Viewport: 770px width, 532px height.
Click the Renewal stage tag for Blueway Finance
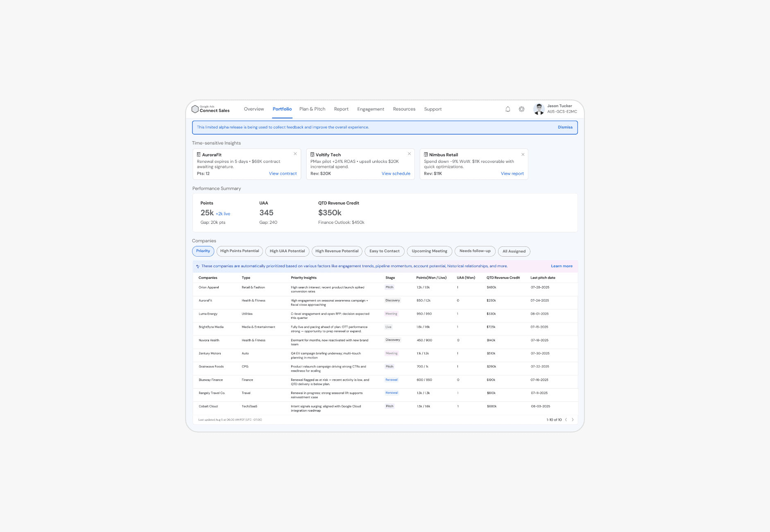click(392, 380)
